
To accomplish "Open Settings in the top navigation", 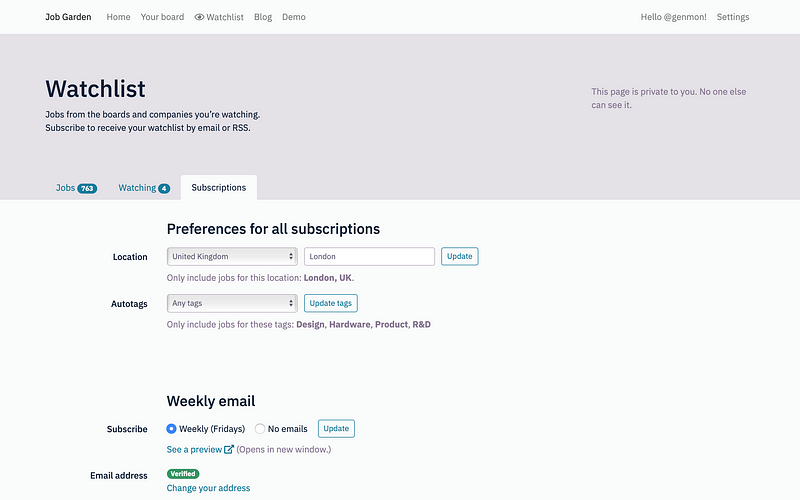I will (733, 17).
